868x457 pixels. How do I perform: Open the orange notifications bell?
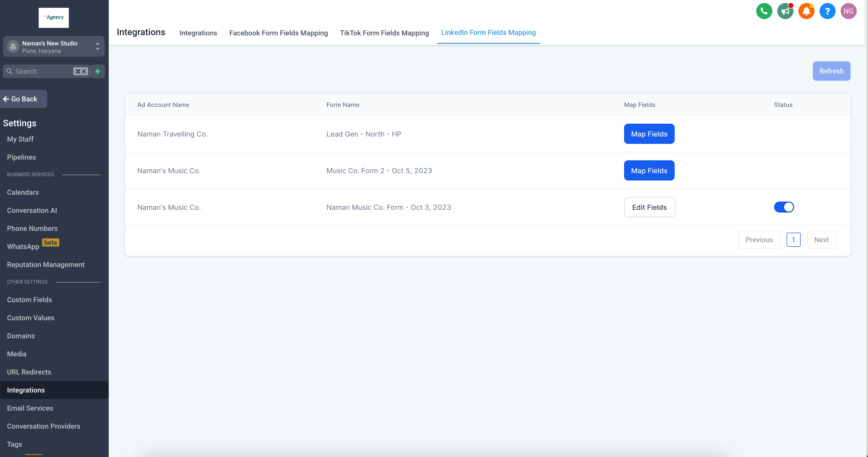(x=806, y=11)
